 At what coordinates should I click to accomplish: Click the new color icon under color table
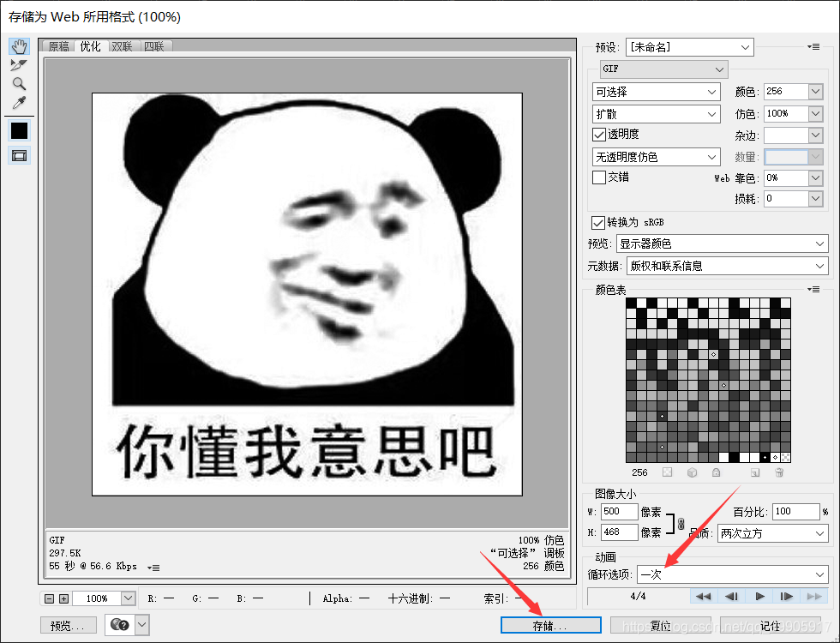[x=755, y=472]
